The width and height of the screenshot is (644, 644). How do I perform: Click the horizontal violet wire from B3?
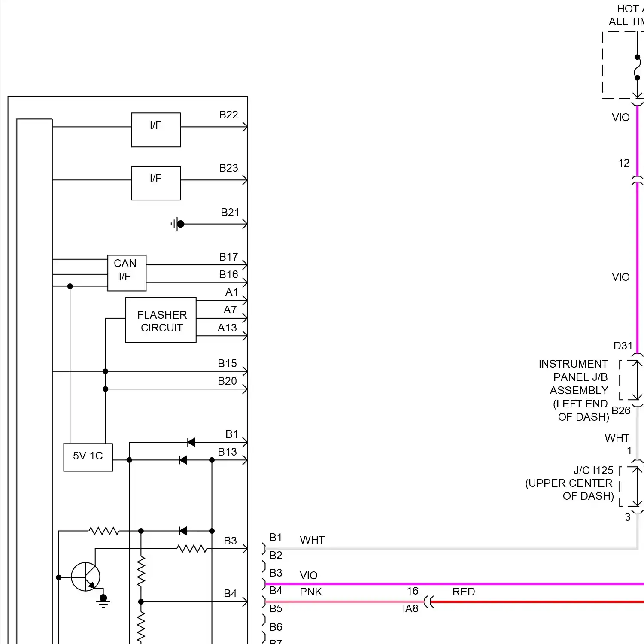pyautogui.click(x=455, y=584)
